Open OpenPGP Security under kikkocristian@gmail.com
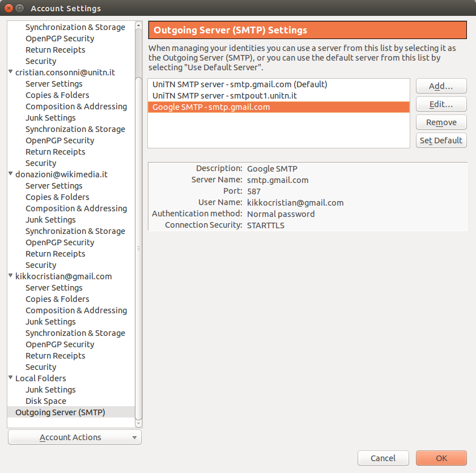 [59, 344]
